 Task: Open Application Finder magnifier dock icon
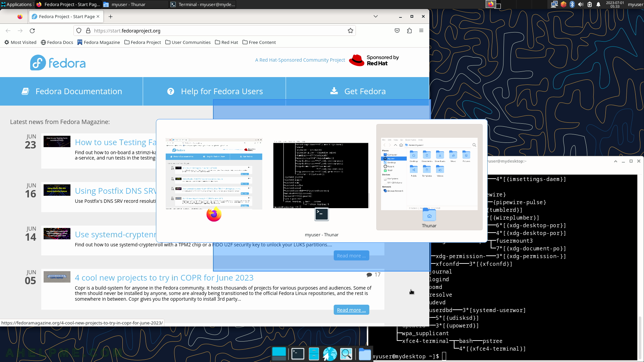pyautogui.click(x=346, y=354)
